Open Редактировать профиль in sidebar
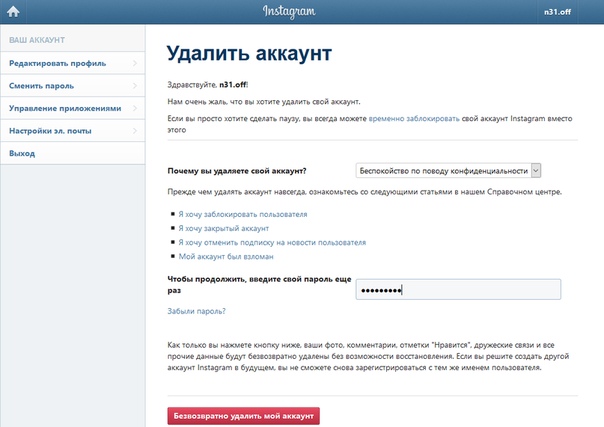The width and height of the screenshot is (604, 427). point(73,63)
